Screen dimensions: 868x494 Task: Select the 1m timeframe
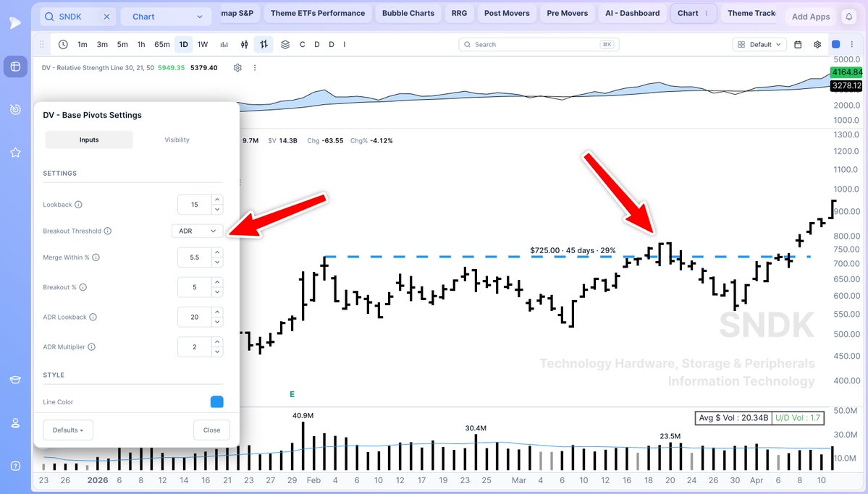[x=83, y=44]
